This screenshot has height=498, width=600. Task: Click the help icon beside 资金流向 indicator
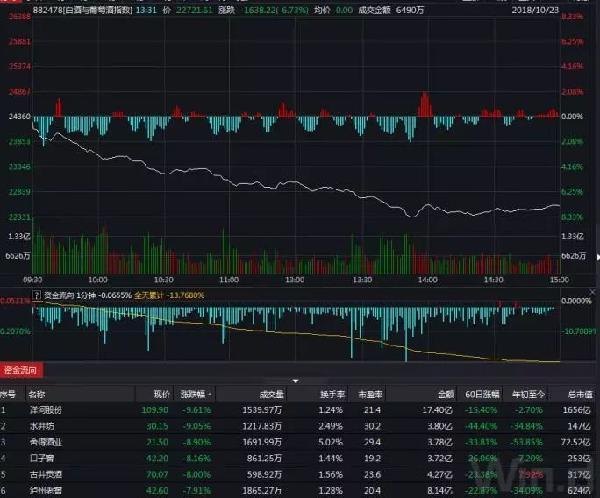coord(39,297)
